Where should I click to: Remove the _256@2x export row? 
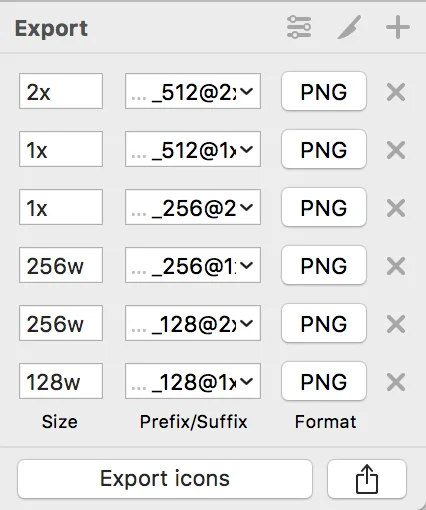pos(396,208)
